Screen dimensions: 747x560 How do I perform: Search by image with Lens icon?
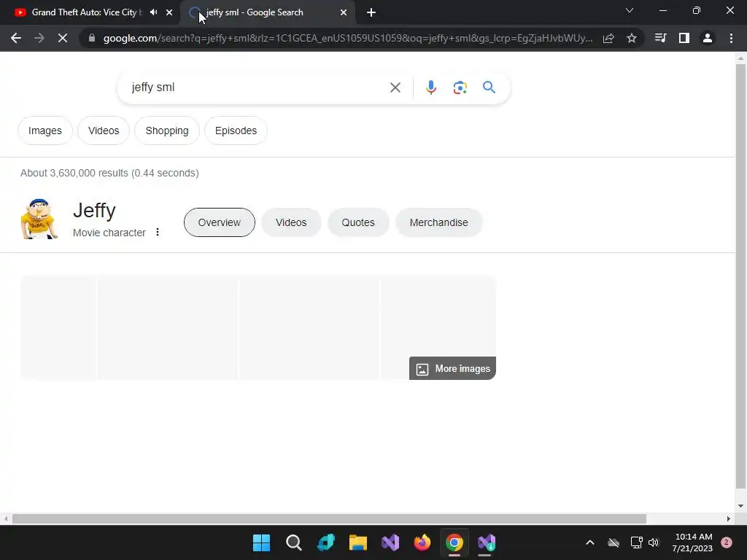460,87
